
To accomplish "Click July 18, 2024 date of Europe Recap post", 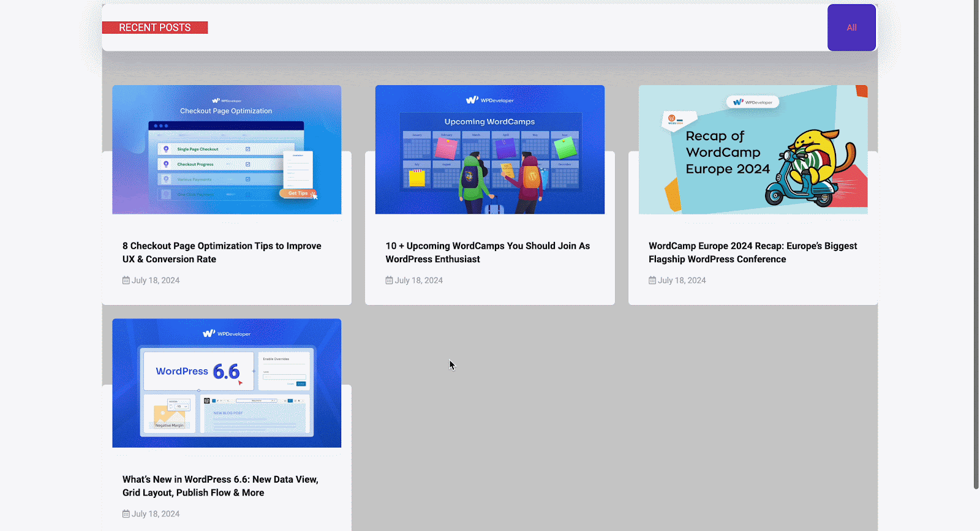I will pos(682,281).
